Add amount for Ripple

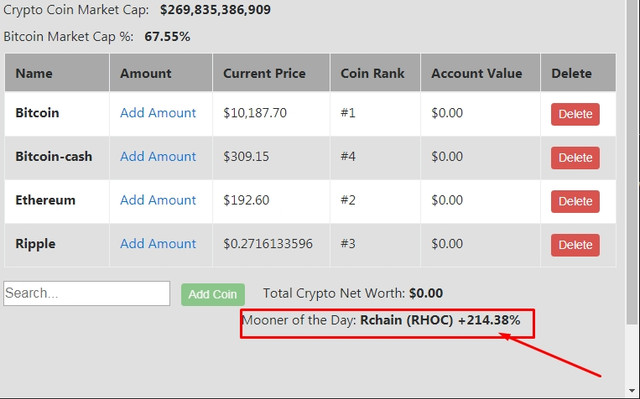coord(158,244)
